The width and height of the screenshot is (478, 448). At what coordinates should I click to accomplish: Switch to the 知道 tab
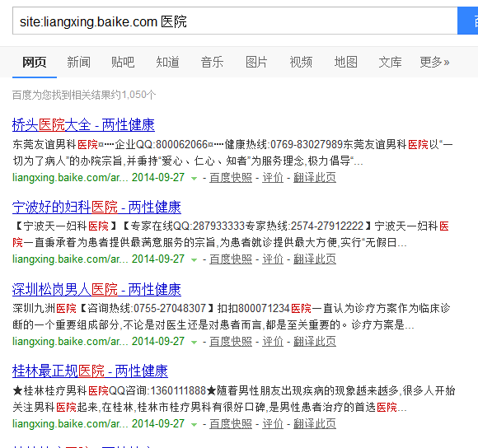pos(167,62)
